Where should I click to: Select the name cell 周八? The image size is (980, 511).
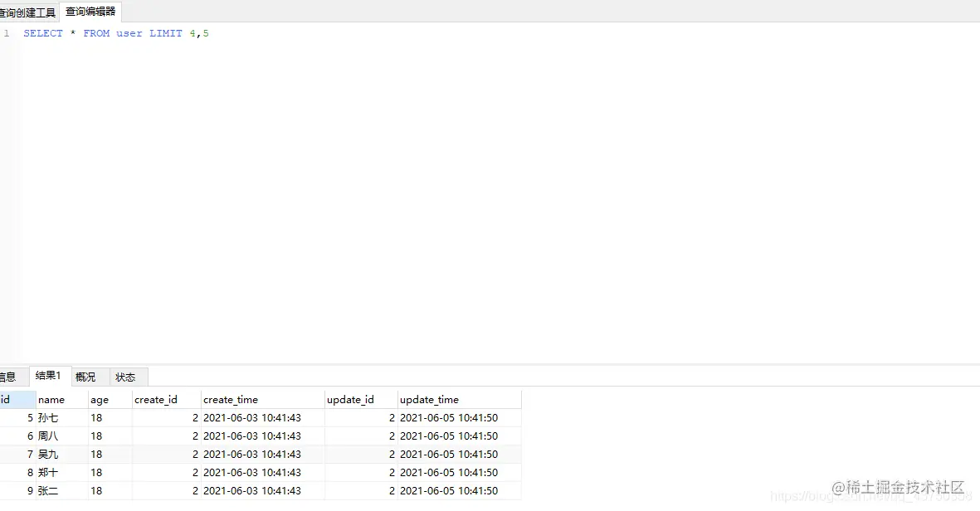(x=62, y=436)
